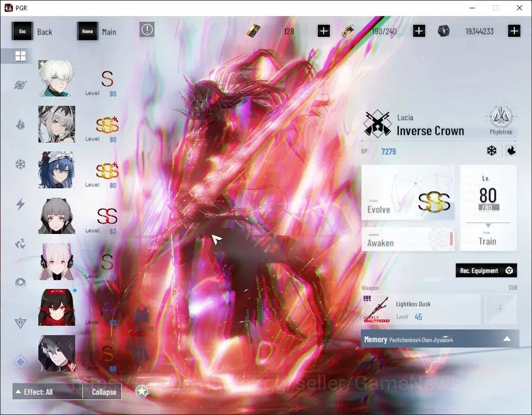The height and width of the screenshot is (415, 532).
Task: Open the Awaken panel
Action: pyautogui.click(x=408, y=239)
